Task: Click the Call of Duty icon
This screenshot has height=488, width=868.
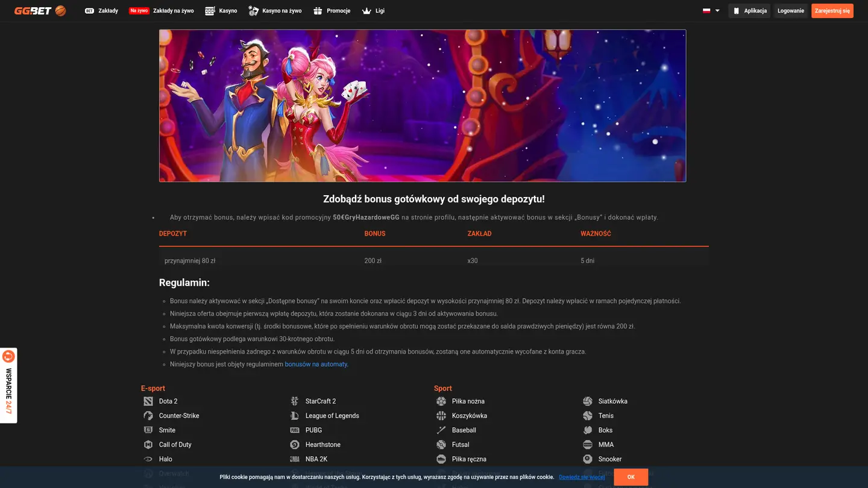Action: tap(148, 445)
